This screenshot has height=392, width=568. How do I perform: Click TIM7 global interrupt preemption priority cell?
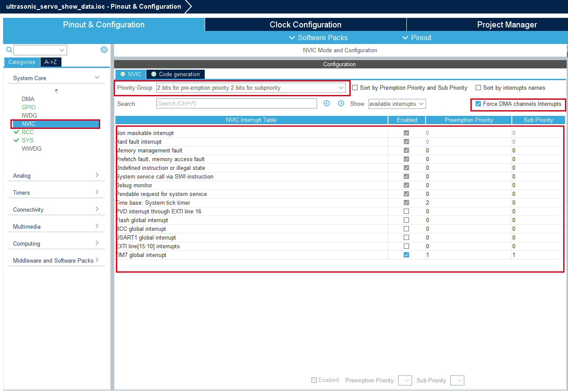coord(468,255)
